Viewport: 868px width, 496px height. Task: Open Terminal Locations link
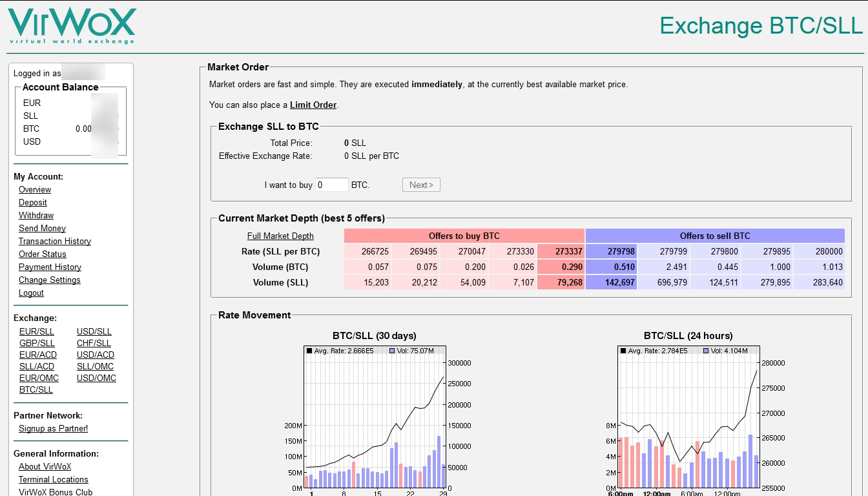pos(53,480)
